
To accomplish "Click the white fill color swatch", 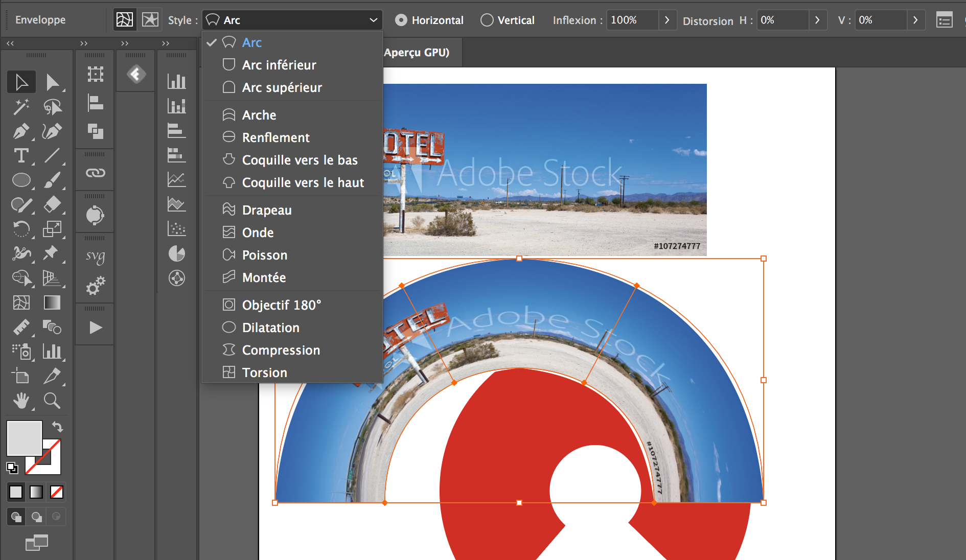I will coord(24,438).
